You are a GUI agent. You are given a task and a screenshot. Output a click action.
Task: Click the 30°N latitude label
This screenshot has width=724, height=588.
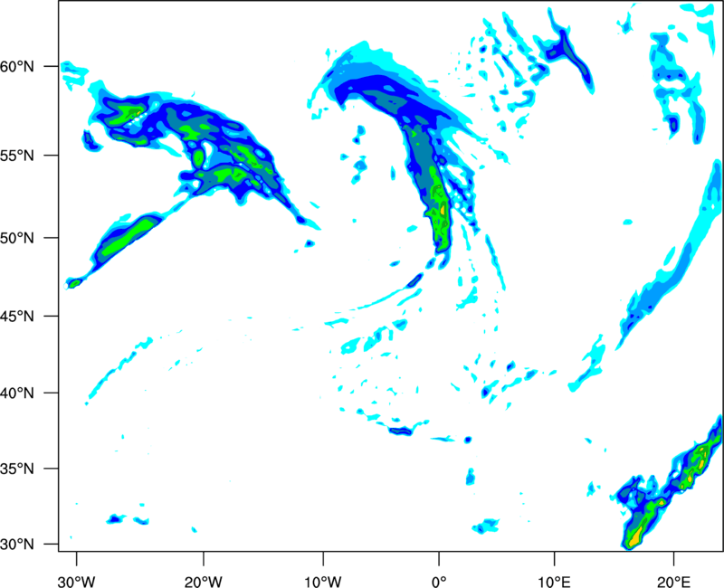pyautogui.click(x=17, y=545)
